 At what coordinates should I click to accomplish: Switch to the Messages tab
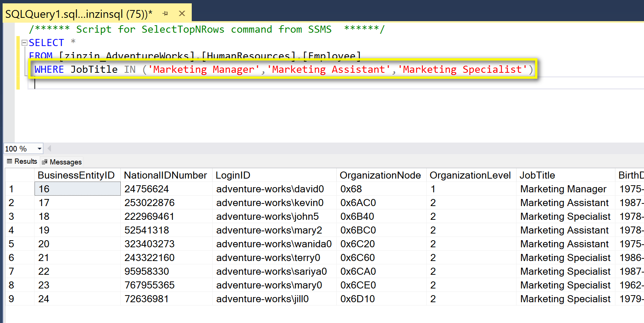click(62, 162)
